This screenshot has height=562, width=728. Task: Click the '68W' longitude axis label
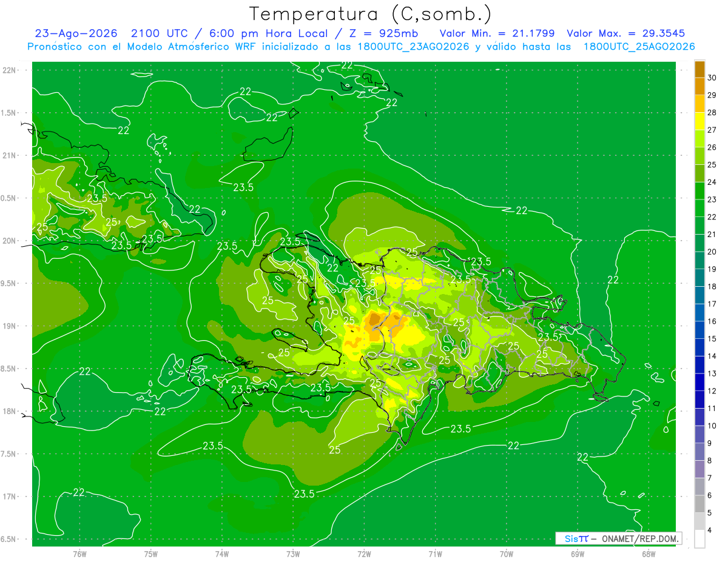pos(649,554)
